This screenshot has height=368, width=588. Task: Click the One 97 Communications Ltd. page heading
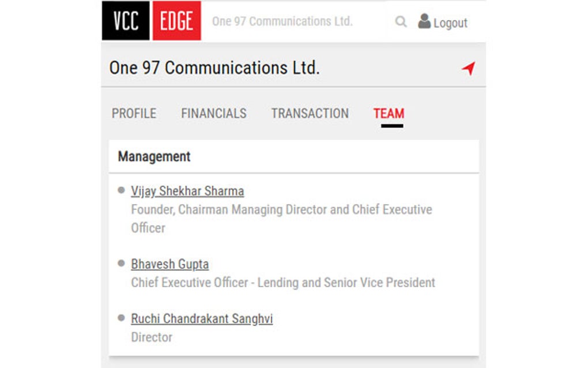pyautogui.click(x=214, y=68)
